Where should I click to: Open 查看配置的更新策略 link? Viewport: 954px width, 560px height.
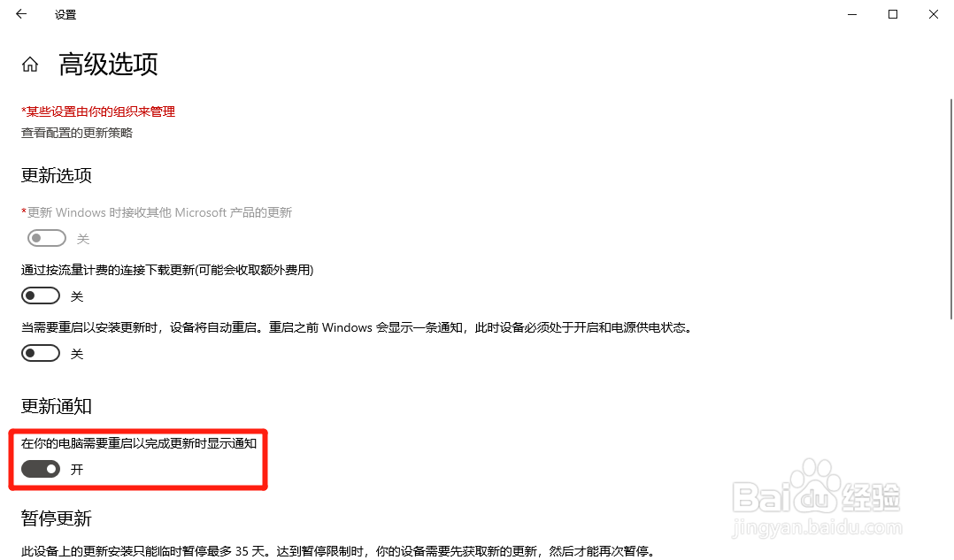[77, 133]
